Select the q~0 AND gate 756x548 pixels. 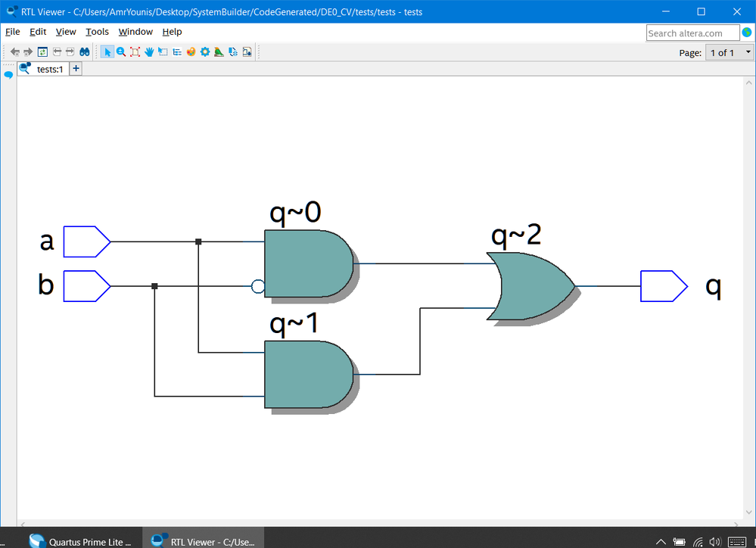pyautogui.click(x=309, y=263)
